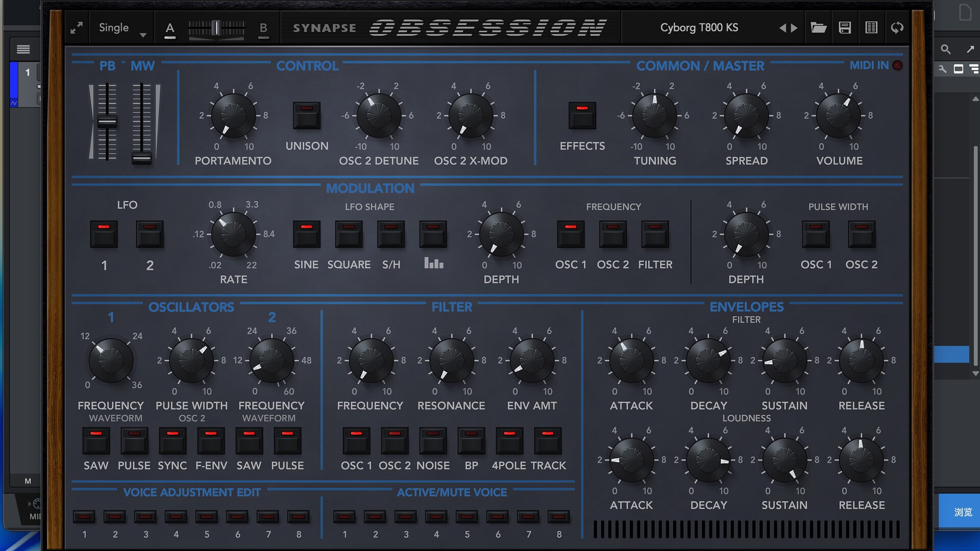
Task: Select LFO 2 button
Action: coord(150,234)
